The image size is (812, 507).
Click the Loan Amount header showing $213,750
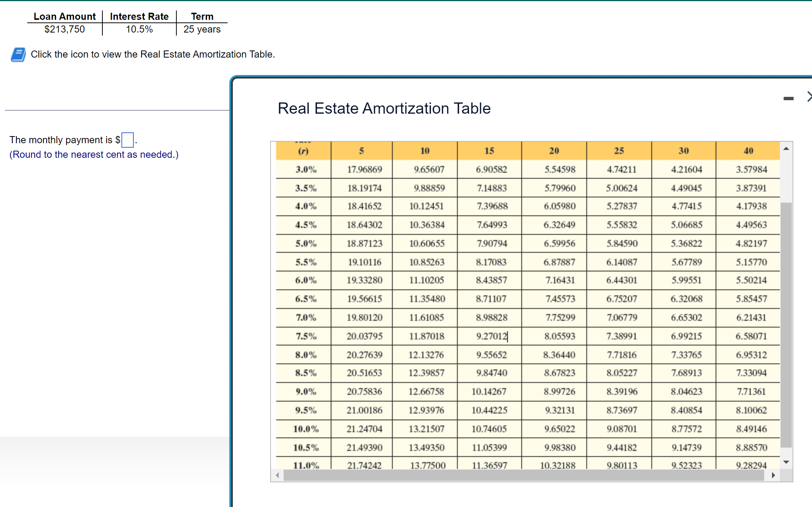click(64, 16)
